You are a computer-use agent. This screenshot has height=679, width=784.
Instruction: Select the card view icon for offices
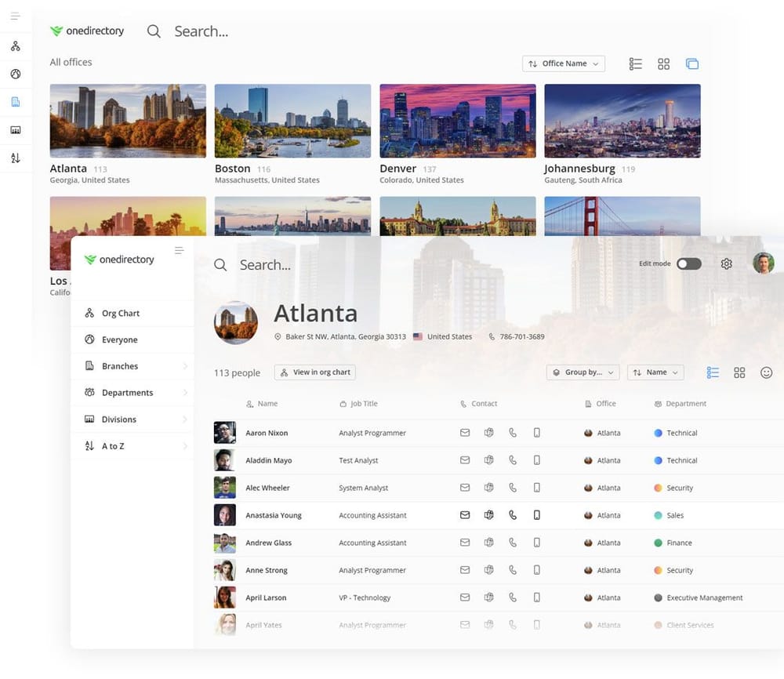tap(692, 64)
